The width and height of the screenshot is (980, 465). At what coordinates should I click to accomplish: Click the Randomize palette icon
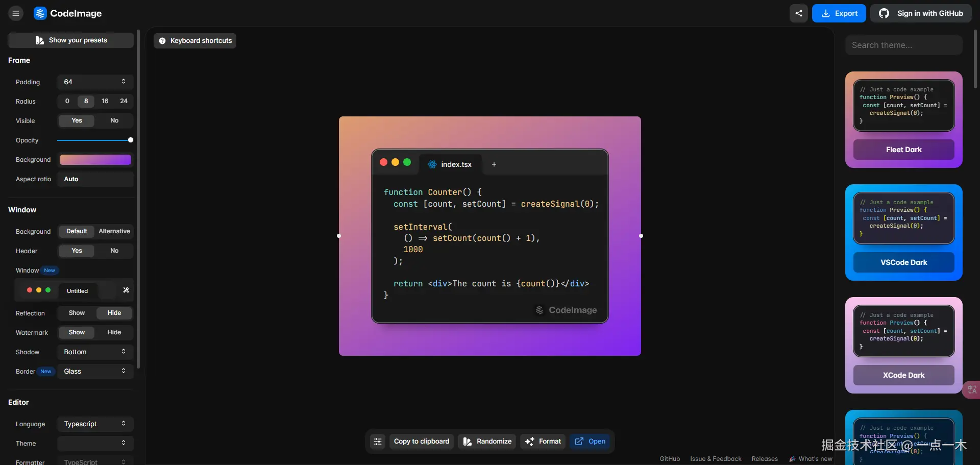468,442
